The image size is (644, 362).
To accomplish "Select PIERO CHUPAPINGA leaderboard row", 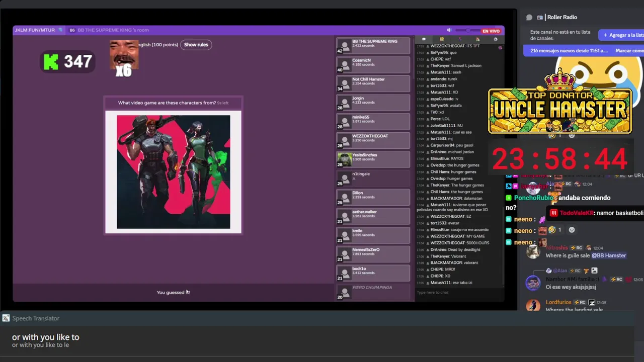I will [373, 292].
